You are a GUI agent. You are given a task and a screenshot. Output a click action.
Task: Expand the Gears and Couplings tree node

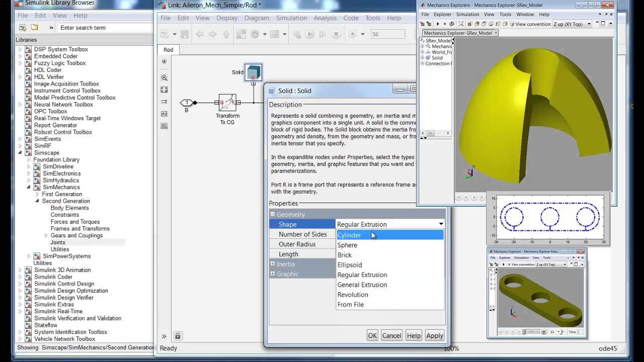[46, 235]
